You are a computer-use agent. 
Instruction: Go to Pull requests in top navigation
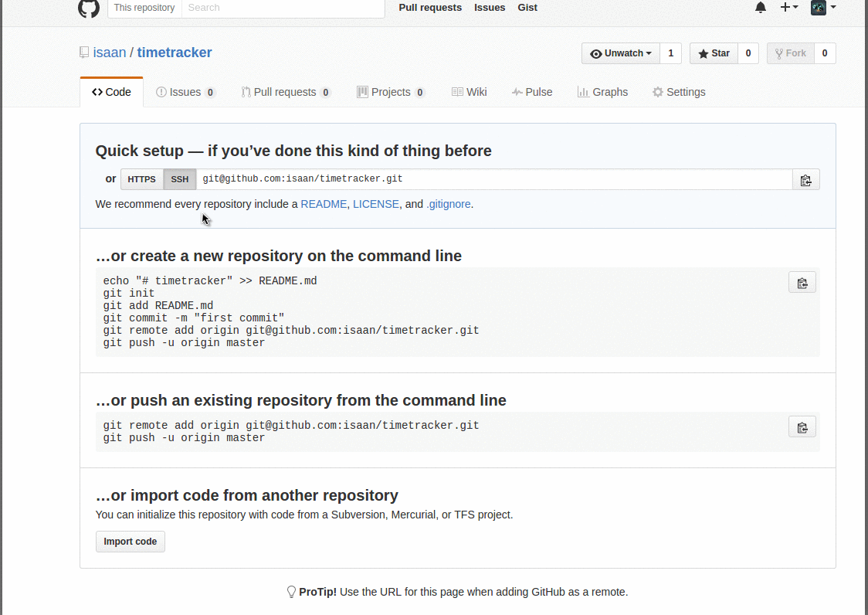click(x=430, y=8)
